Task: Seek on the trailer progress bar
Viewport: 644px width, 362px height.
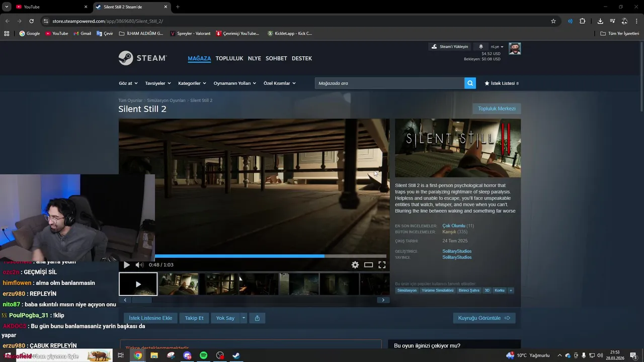Action: coord(254,256)
